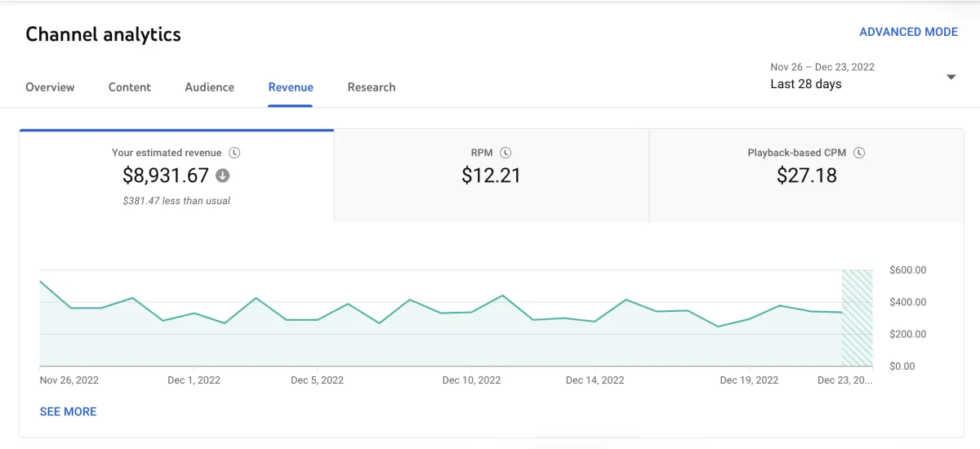Open the date range dropdown arrow

point(951,77)
